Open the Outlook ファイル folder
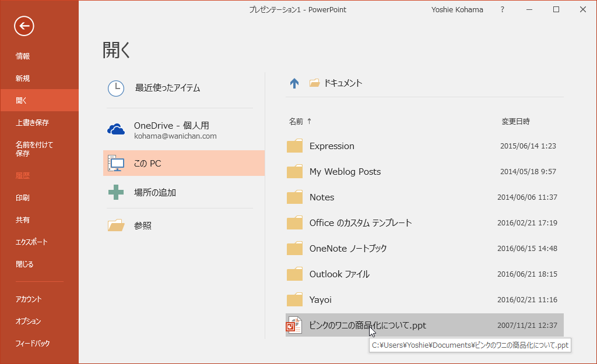 tap(339, 274)
